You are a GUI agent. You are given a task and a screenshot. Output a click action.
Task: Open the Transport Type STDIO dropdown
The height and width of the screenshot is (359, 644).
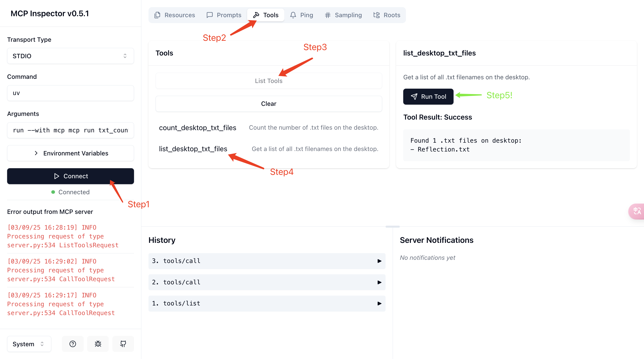tap(70, 56)
